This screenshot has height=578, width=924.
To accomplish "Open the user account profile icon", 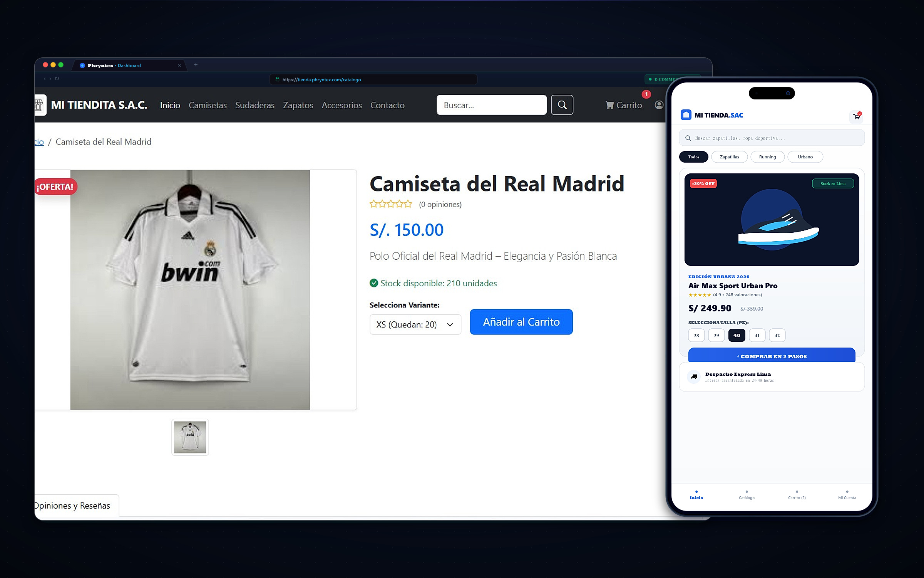I will pos(659,105).
